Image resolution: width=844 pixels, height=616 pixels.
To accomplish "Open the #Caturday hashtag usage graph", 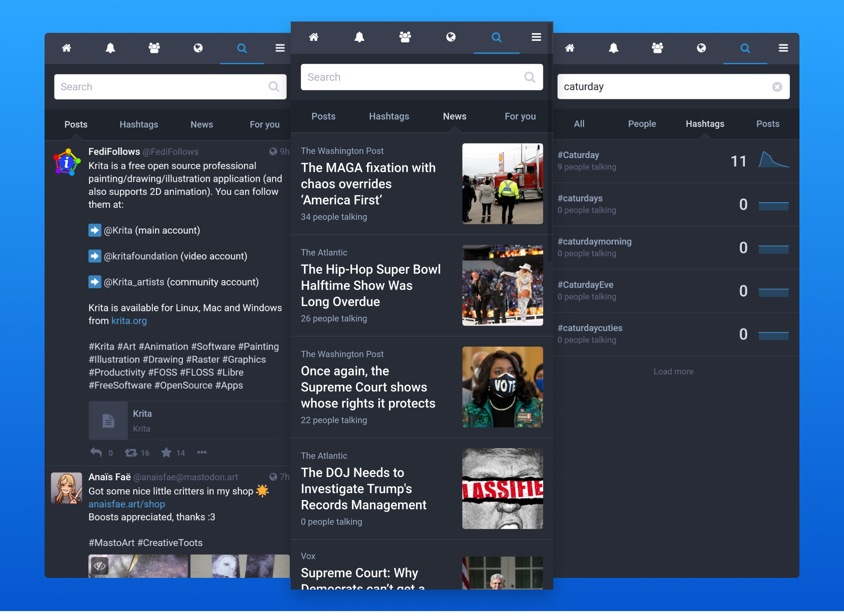I will 773,160.
